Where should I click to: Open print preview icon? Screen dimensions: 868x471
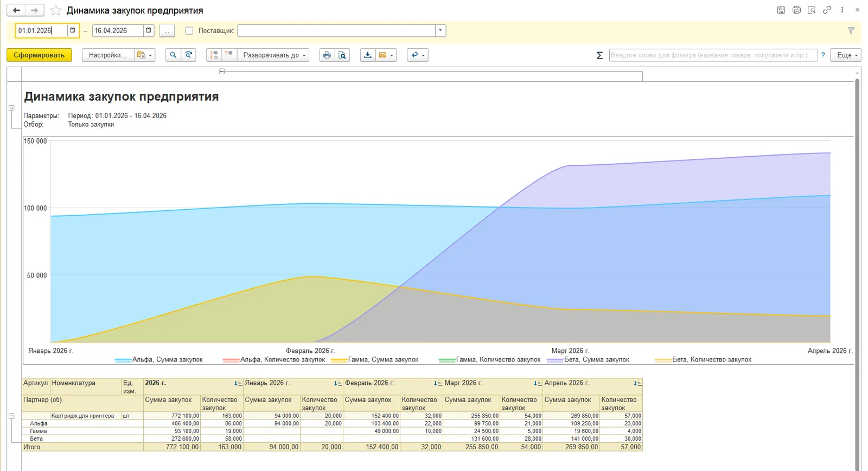(342, 55)
